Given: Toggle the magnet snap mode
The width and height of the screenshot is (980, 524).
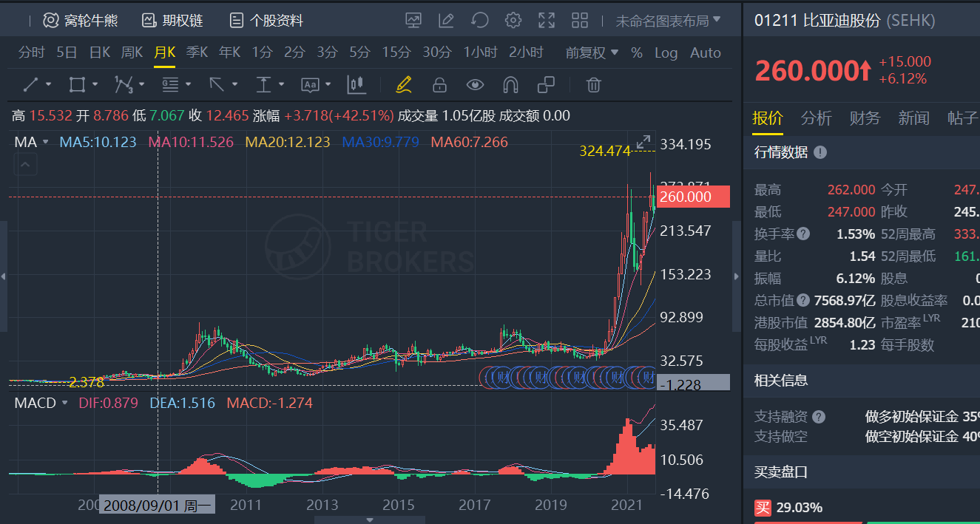Looking at the screenshot, I should (x=510, y=85).
